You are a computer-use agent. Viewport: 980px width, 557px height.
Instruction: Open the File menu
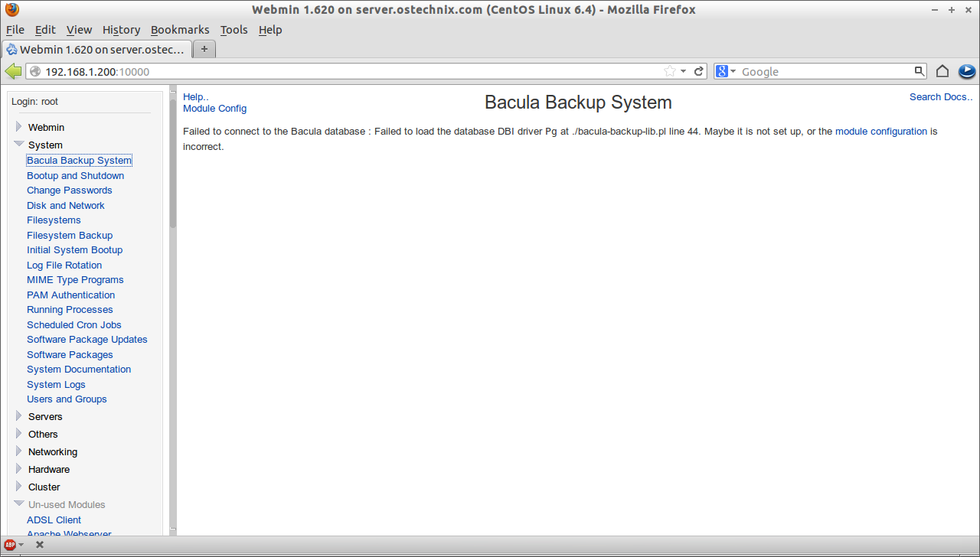(15, 30)
